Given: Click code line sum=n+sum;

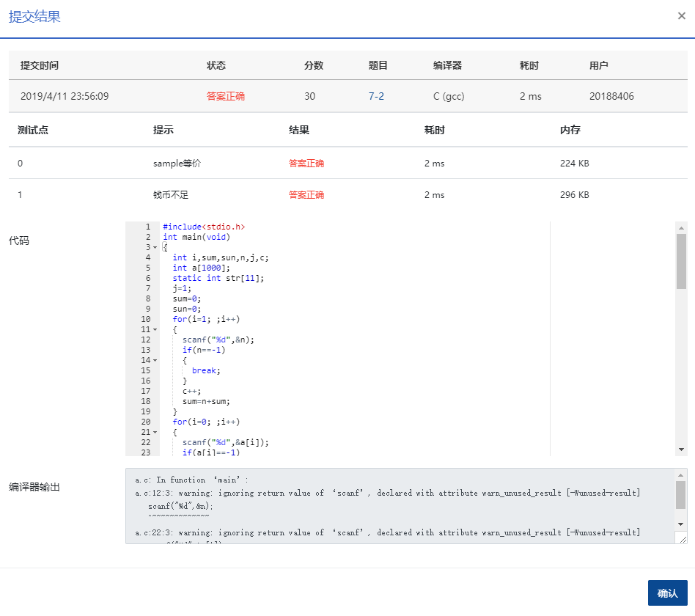Looking at the screenshot, I should click(206, 401).
